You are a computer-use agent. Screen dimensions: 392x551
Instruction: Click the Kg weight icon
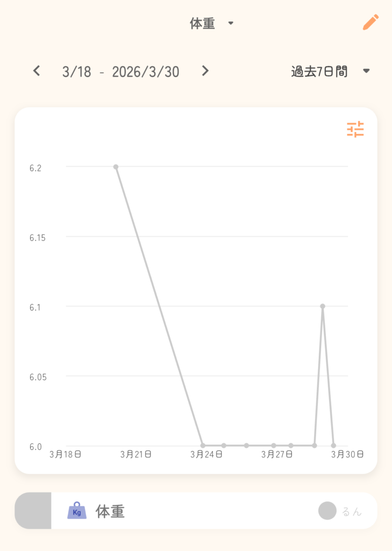click(77, 511)
